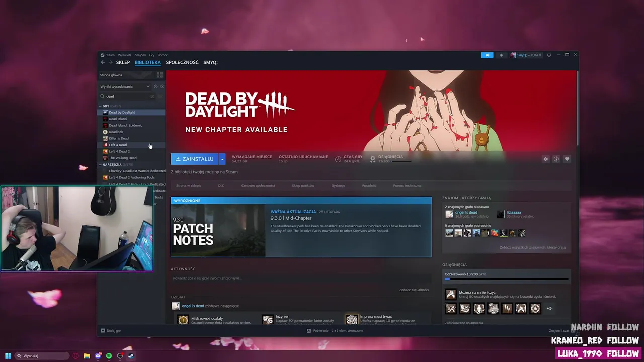The width and height of the screenshot is (644, 362).
Task: Open recent activity clock filter
Action: point(155,86)
